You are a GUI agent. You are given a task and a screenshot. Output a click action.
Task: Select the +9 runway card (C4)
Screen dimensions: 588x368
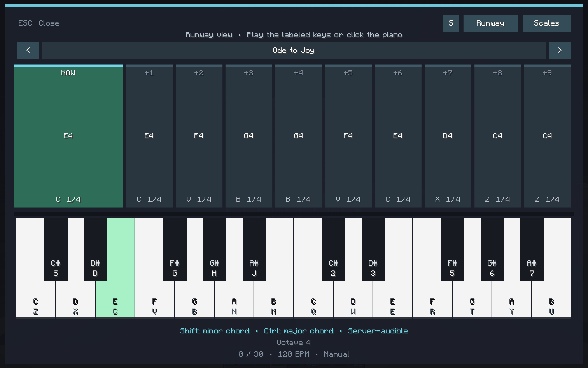click(548, 136)
